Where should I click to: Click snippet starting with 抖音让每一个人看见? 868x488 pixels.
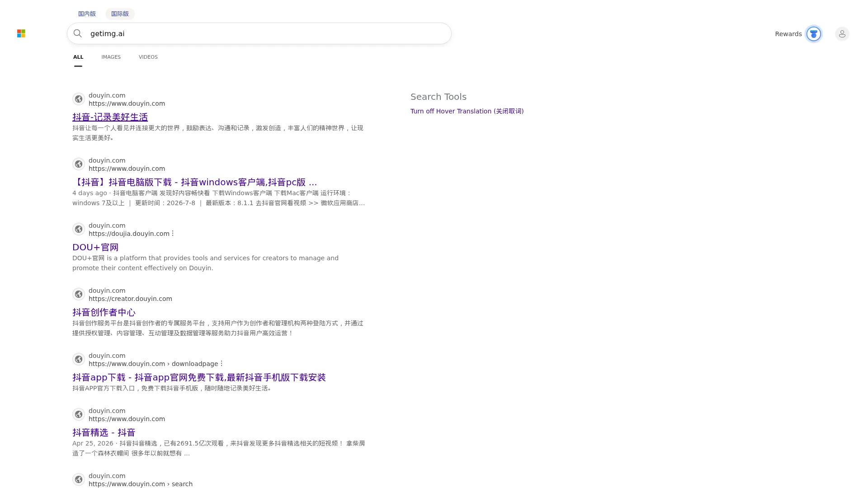218,133
